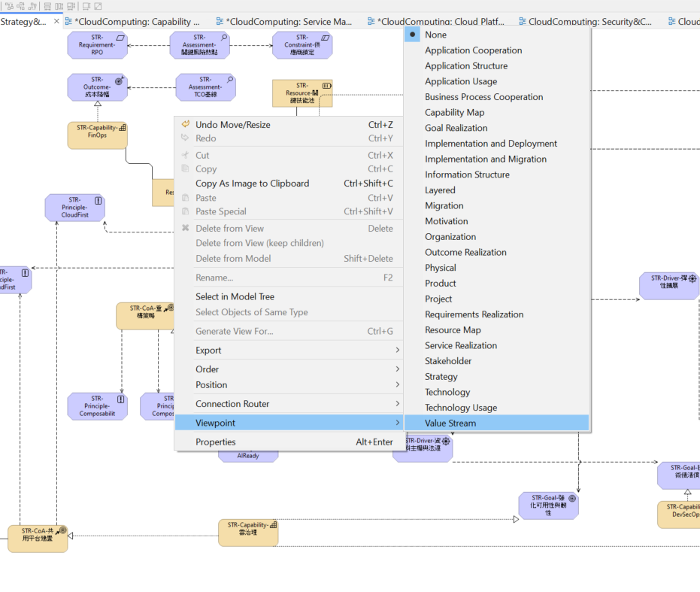Click the diagram icon on Security&C... tab
Image resolution: width=700 pixels, height=592 pixels.
tap(523, 21)
